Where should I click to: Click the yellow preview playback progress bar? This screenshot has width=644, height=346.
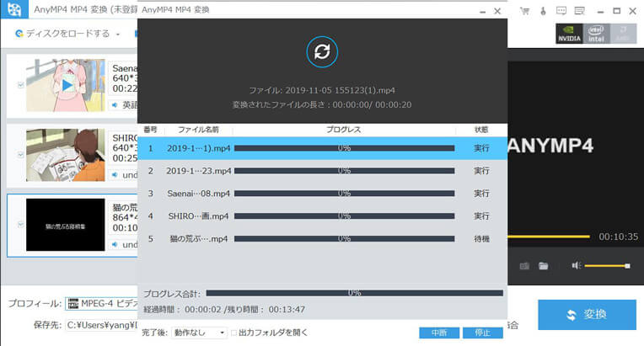point(549,237)
